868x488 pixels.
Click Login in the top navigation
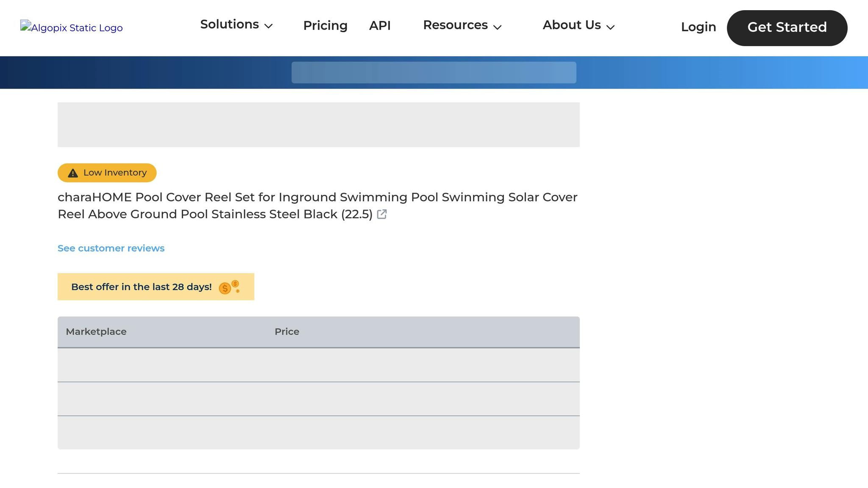[698, 27]
